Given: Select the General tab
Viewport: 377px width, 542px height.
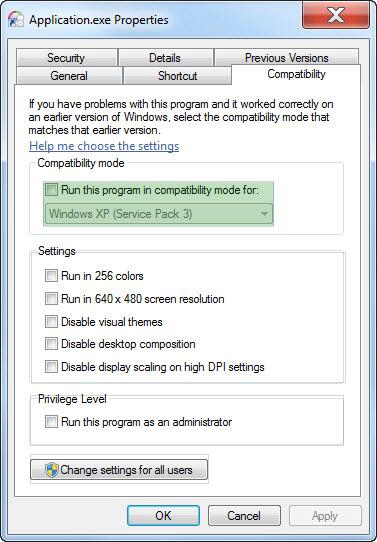Looking at the screenshot, I should [69, 75].
